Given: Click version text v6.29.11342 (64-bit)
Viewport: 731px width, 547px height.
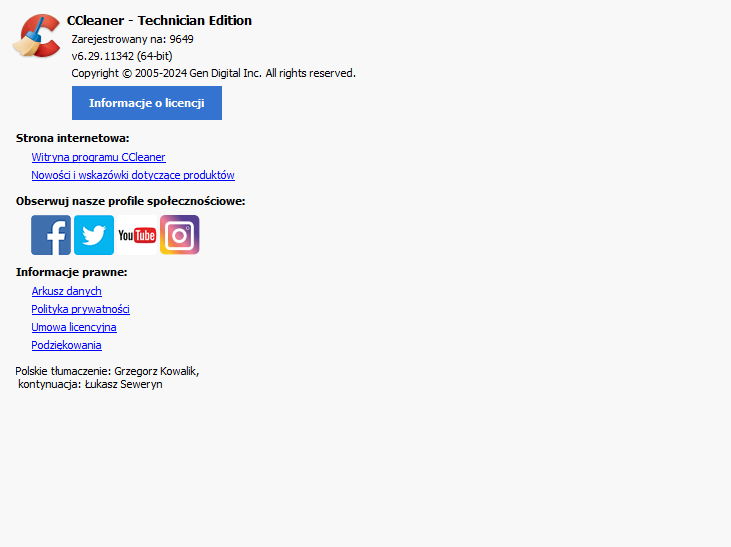Looking at the screenshot, I should point(122,56).
